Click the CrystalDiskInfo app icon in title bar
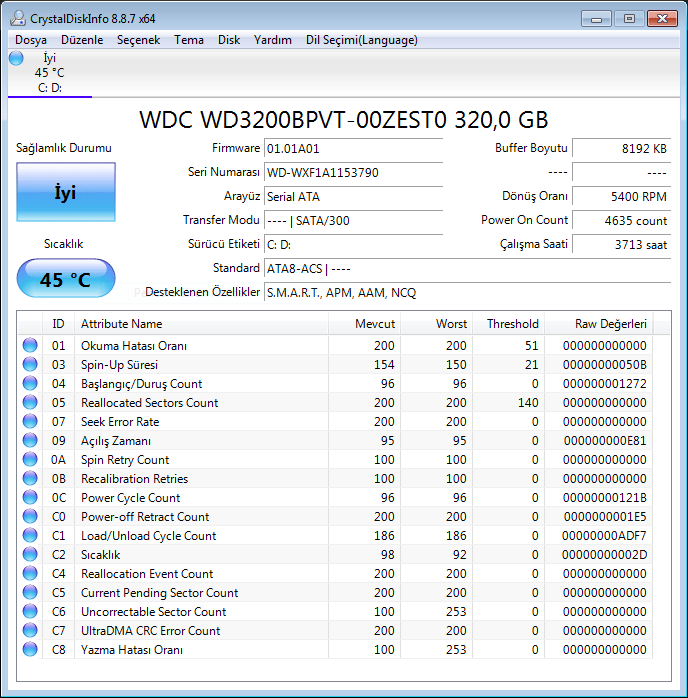Image resolution: width=688 pixels, height=698 pixels. 18,18
